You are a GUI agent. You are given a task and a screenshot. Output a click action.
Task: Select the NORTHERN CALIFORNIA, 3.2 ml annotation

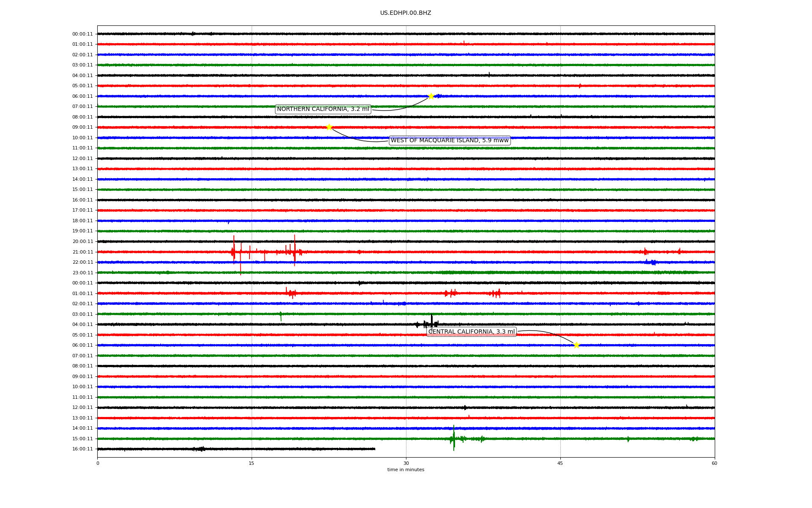tap(323, 109)
